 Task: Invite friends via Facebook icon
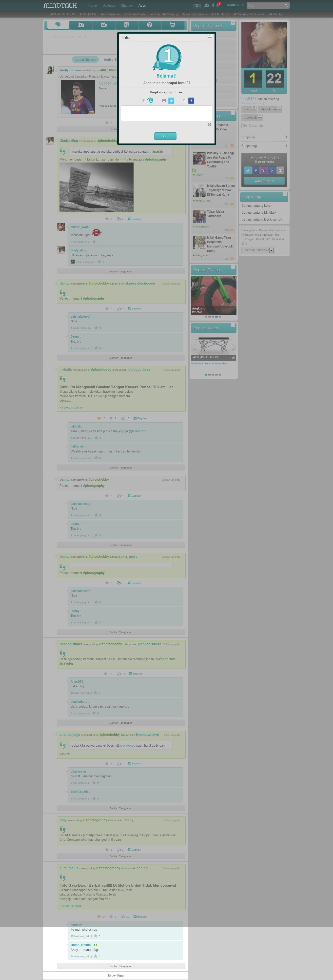256,170
